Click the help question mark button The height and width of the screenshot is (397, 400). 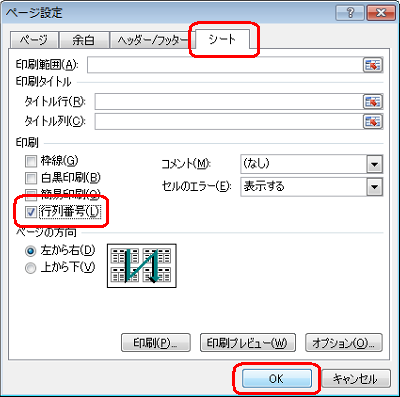click(350, 13)
